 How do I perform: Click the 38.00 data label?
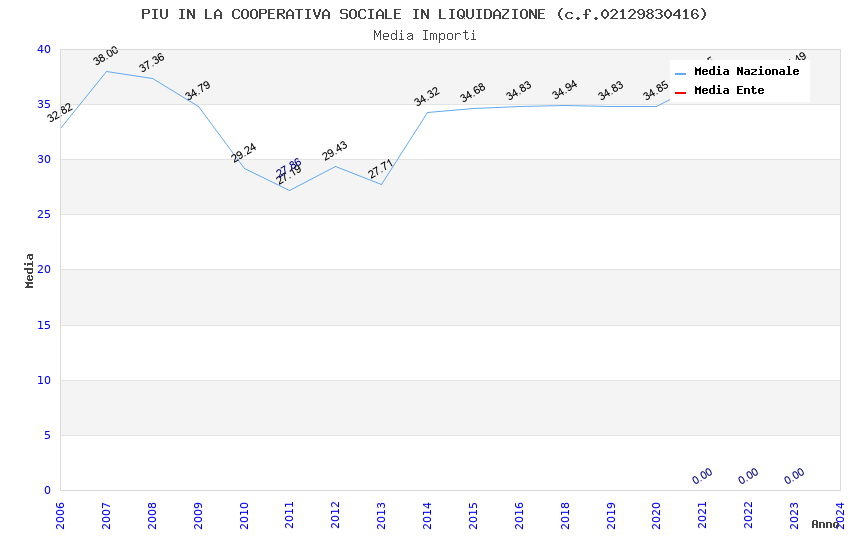pos(105,56)
